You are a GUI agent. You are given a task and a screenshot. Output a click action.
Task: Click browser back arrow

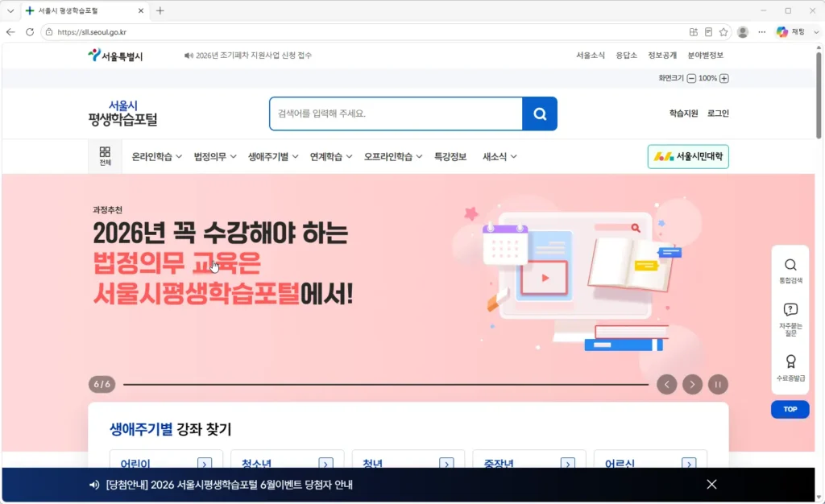(x=10, y=32)
